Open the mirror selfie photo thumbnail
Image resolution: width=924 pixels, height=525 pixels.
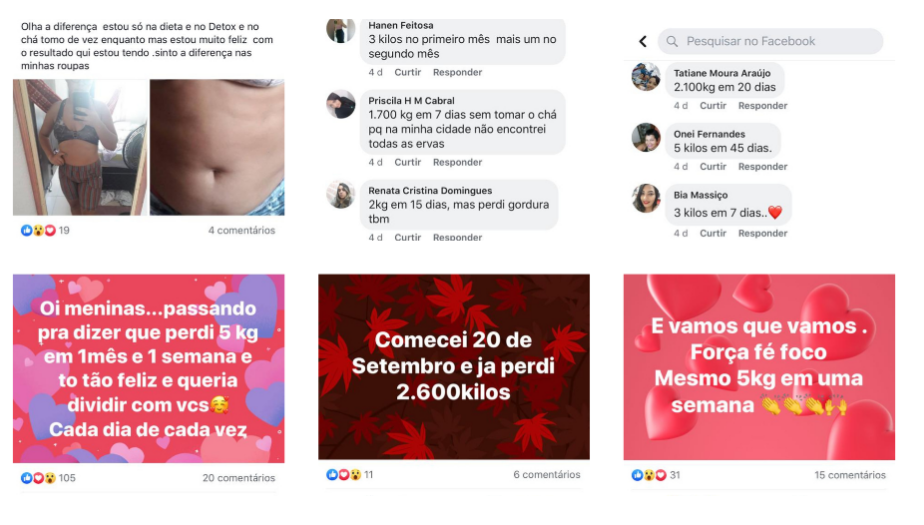click(80, 147)
